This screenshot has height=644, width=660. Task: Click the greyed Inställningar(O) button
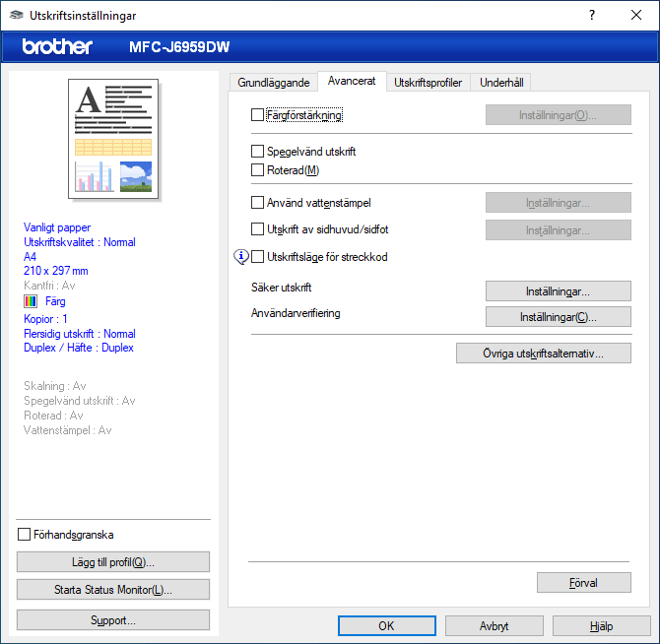pos(559,115)
